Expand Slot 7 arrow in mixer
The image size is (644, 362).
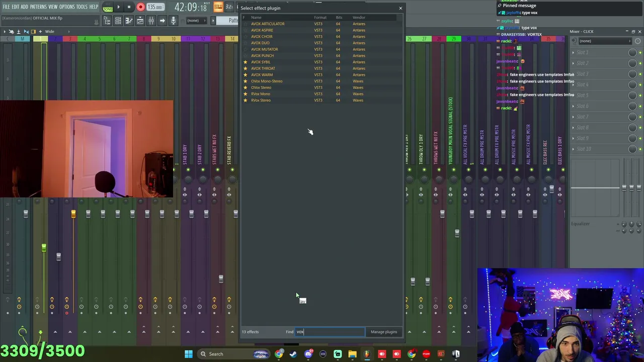[573, 117]
